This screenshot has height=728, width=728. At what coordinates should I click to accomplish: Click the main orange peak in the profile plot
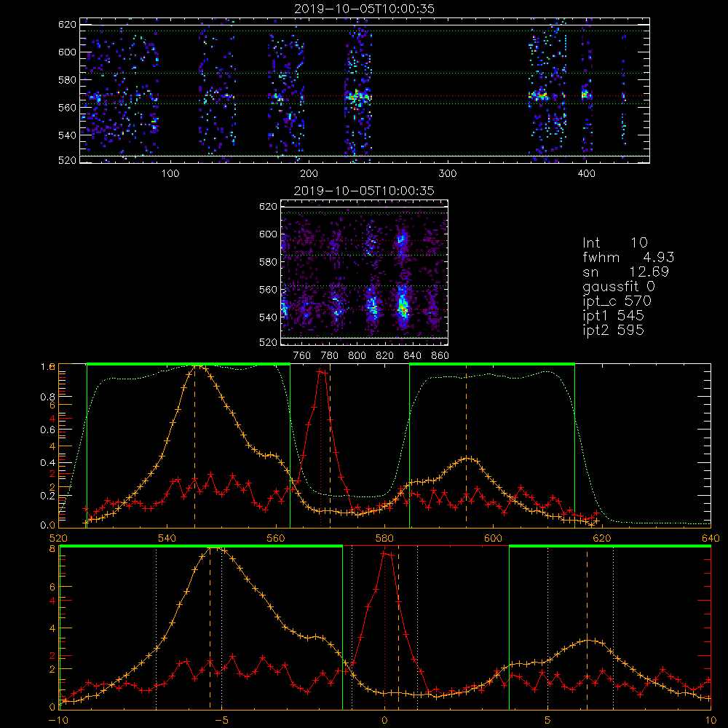(197, 366)
